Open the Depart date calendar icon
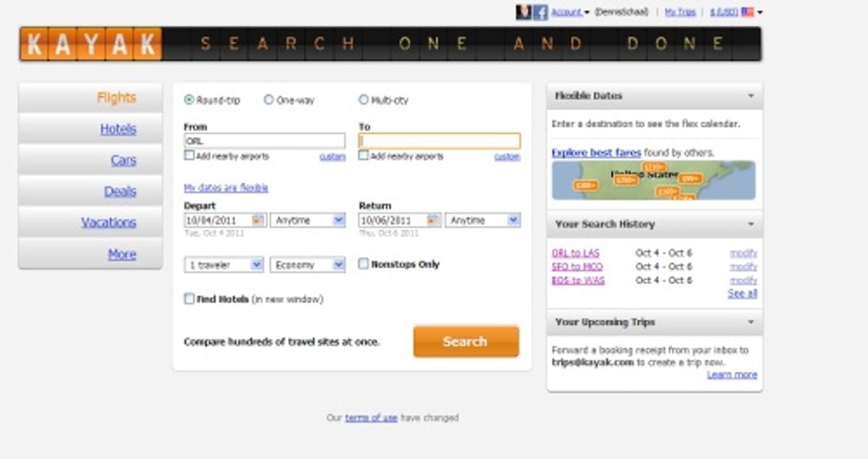The image size is (868, 459). point(258,219)
